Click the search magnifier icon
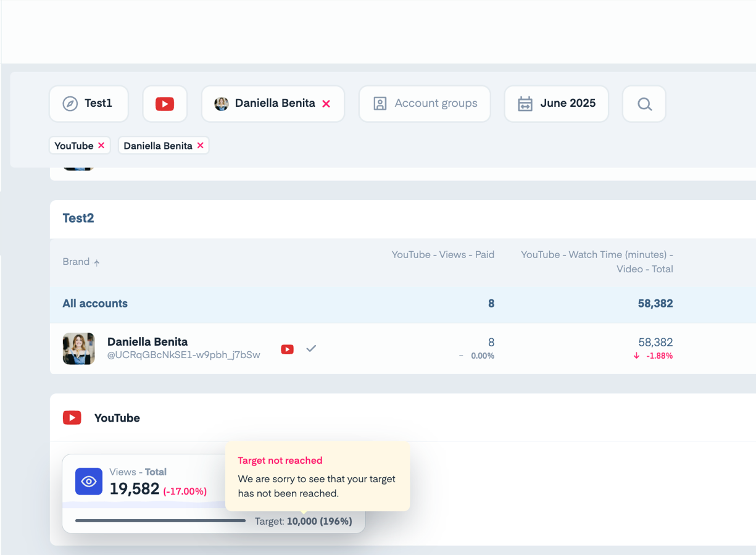The height and width of the screenshot is (555, 756). tap(644, 104)
